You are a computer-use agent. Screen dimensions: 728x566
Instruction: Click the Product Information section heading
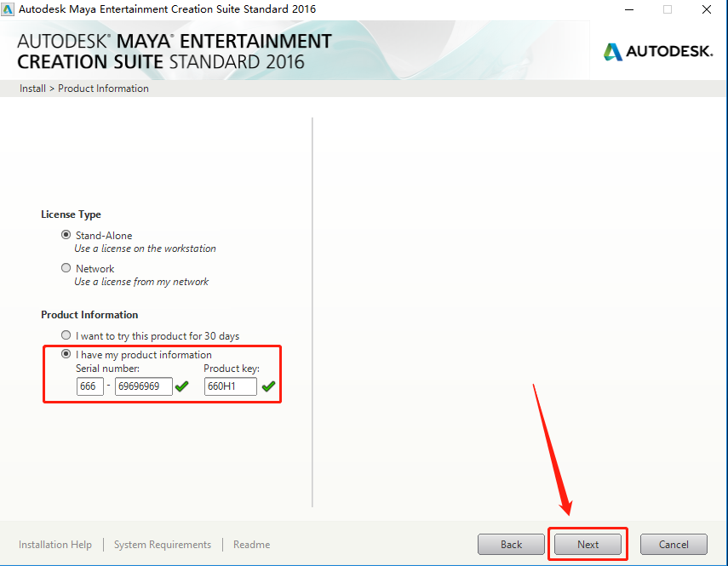[x=89, y=315]
